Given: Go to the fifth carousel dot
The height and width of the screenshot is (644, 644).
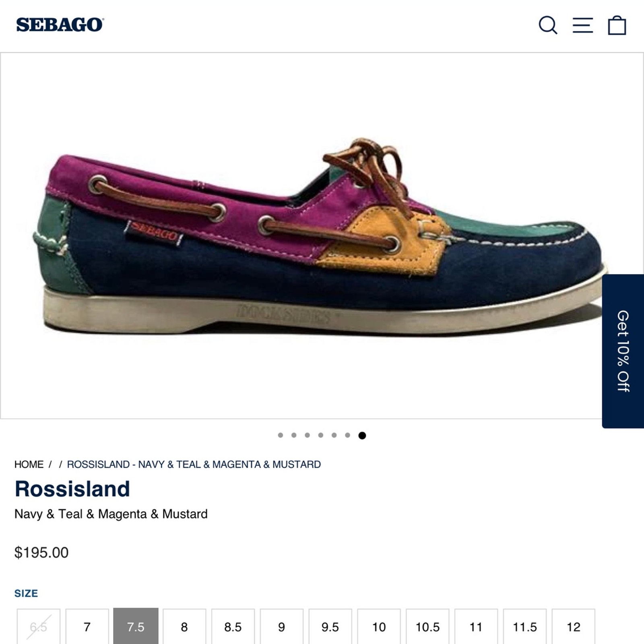Looking at the screenshot, I should click(334, 435).
